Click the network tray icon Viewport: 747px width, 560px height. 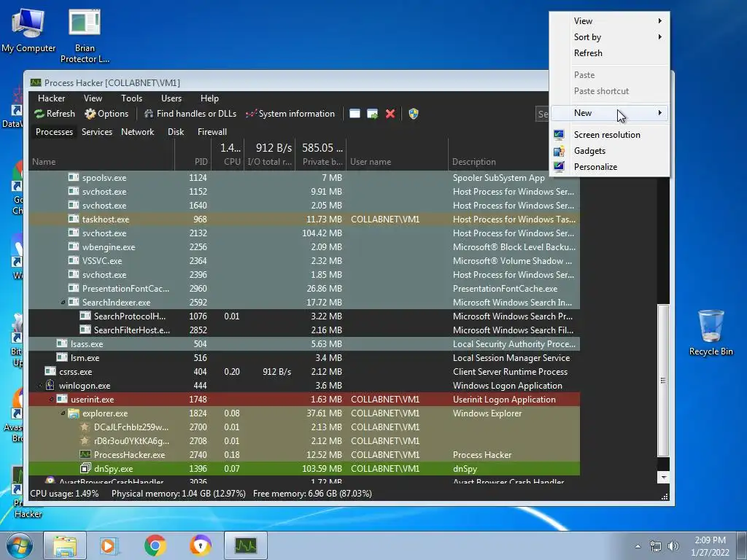coord(656,546)
